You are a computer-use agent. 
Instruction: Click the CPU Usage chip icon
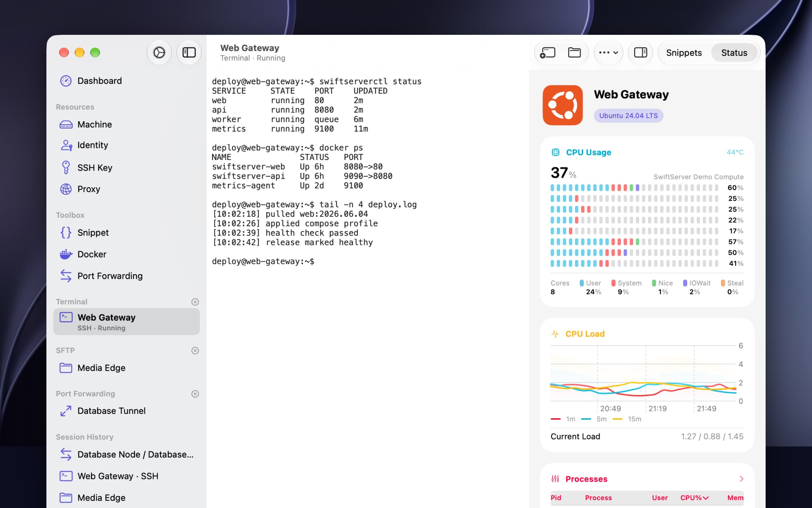pyautogui.click(x=555, y=152)
